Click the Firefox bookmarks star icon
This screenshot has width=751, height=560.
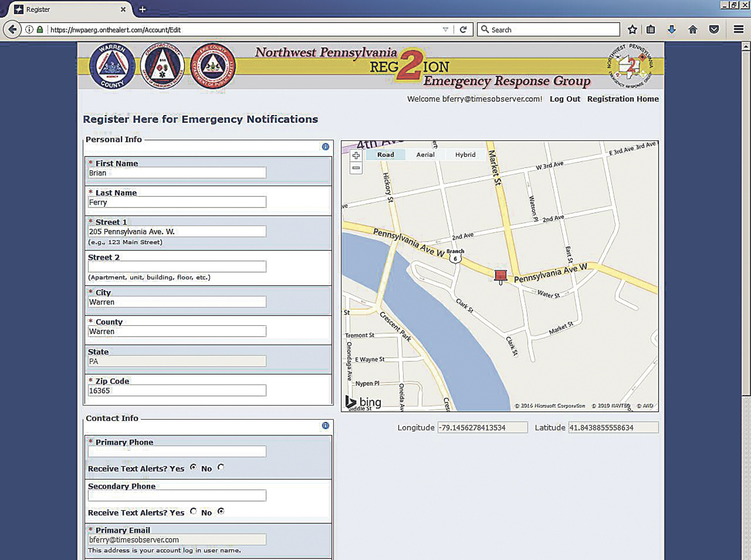click(632, 29)
